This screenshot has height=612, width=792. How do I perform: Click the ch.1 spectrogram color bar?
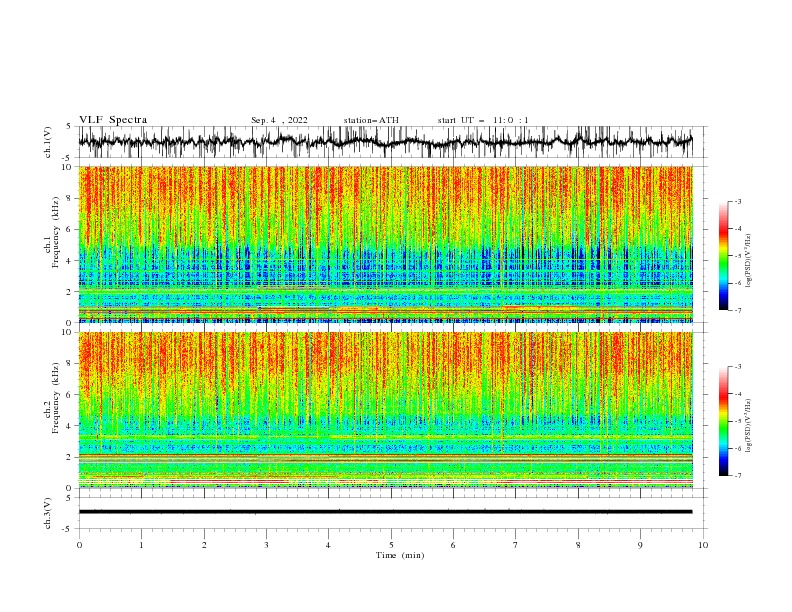tap(723, 255)
